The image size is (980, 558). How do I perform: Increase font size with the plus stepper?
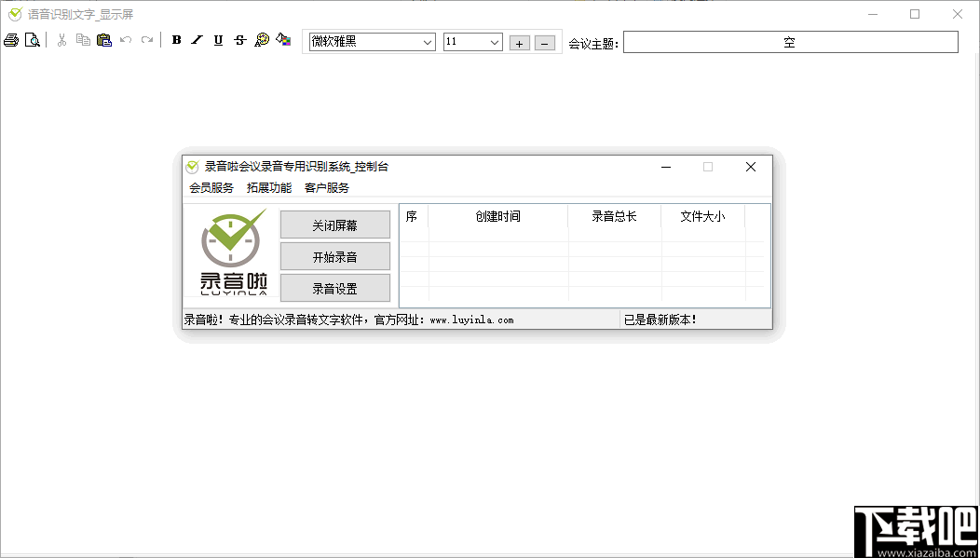(519, 42)
